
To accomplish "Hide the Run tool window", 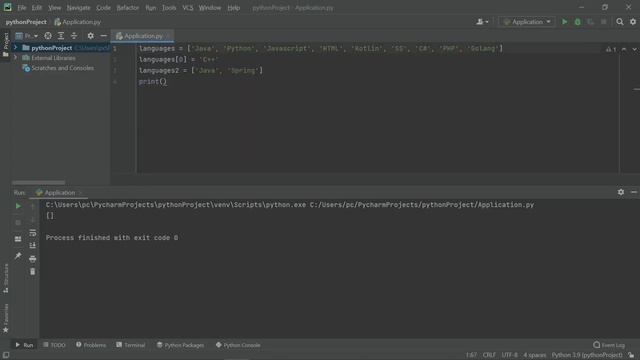I will [634, 192].
